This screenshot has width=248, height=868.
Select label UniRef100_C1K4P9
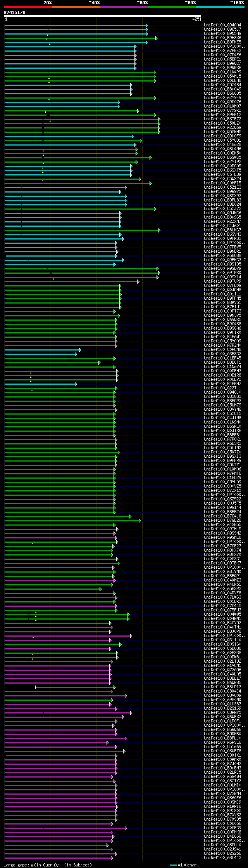[222, 72]
